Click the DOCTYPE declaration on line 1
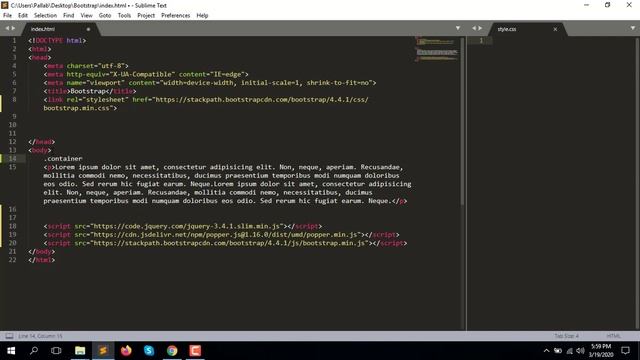Viewport: 640px width, 360px height. 57,40
